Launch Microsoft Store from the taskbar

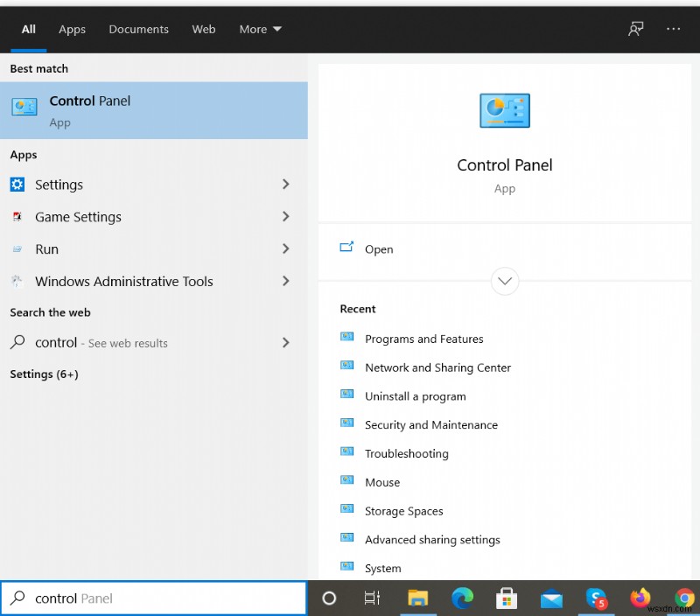point(507,598)
